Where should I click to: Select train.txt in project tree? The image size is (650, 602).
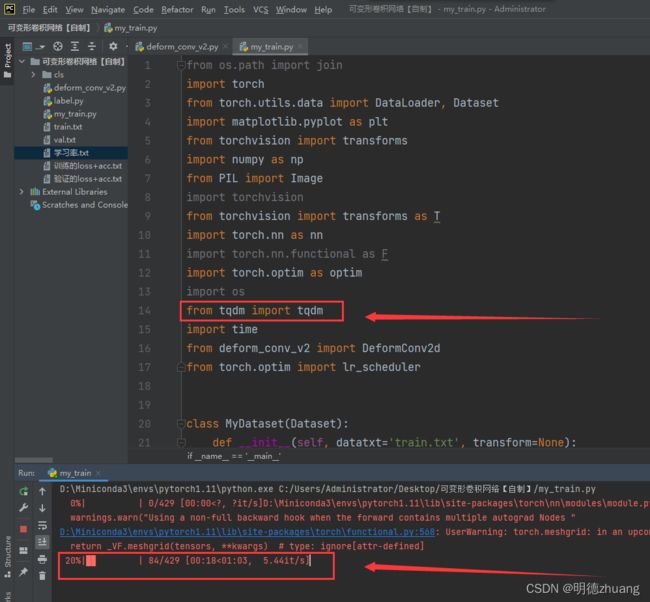click(63, 127)
